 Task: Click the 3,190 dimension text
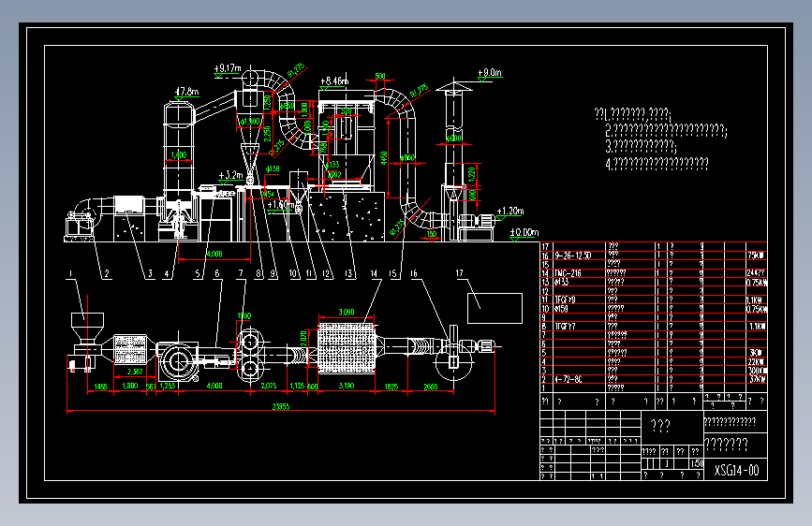[x=346, y=386]
